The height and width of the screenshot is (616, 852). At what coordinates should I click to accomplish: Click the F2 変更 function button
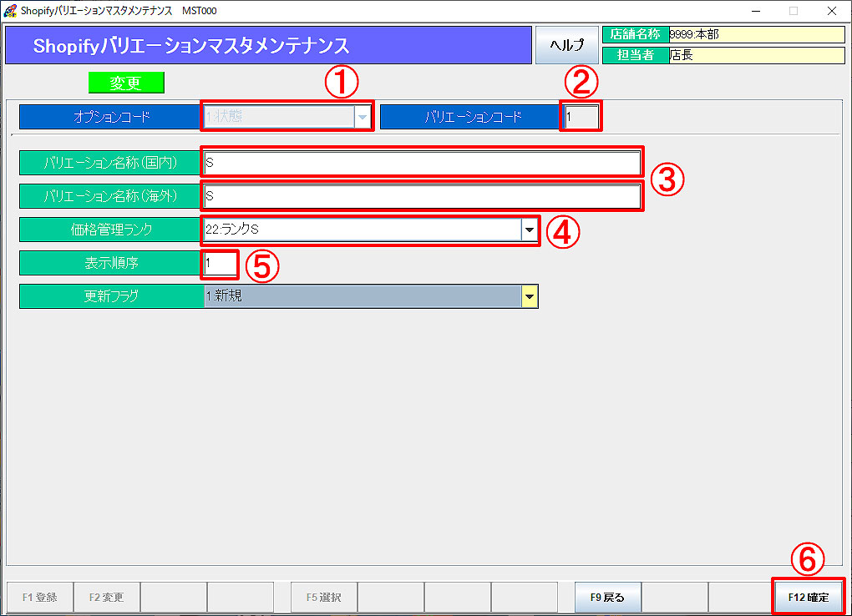107,598
